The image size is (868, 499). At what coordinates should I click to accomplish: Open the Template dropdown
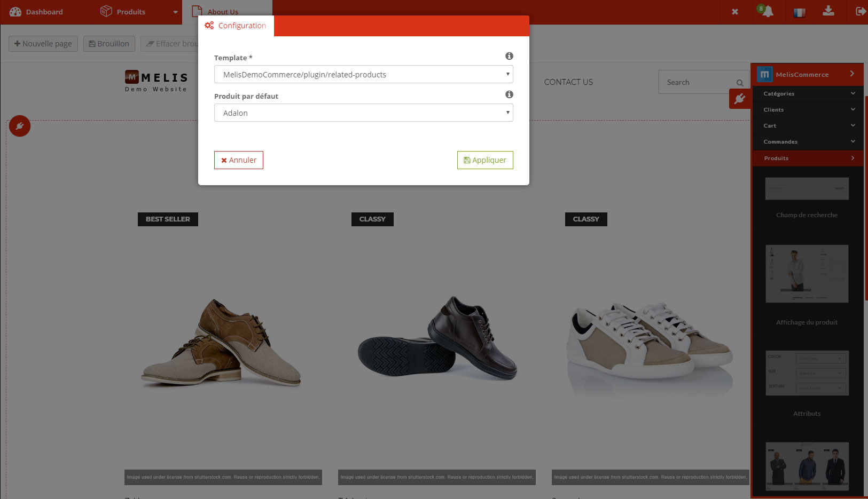click(x=363, y=75)
